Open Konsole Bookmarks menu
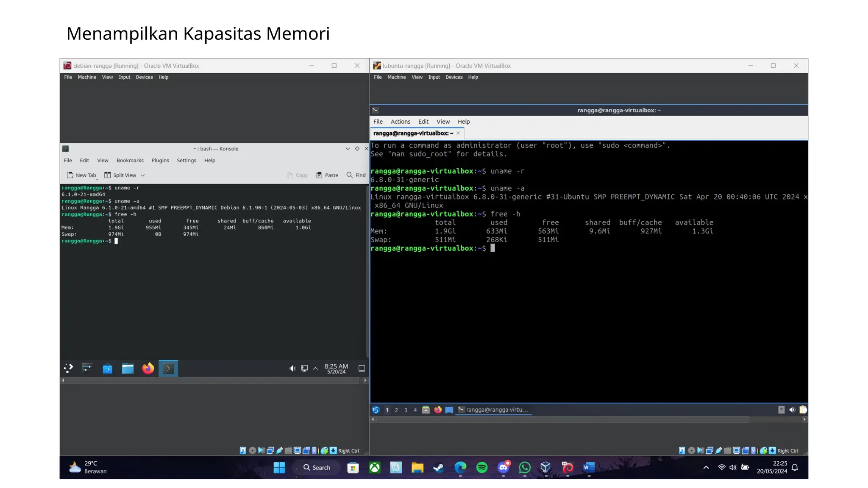This screenshot has height=488, width=868. tap(130, 161)
